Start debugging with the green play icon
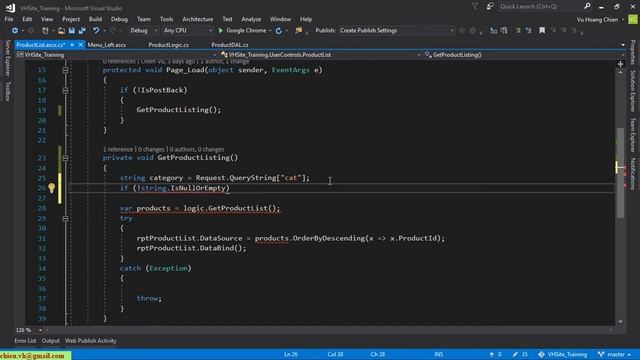Viewport: 640px width, 360px height. tap(221, 31)
